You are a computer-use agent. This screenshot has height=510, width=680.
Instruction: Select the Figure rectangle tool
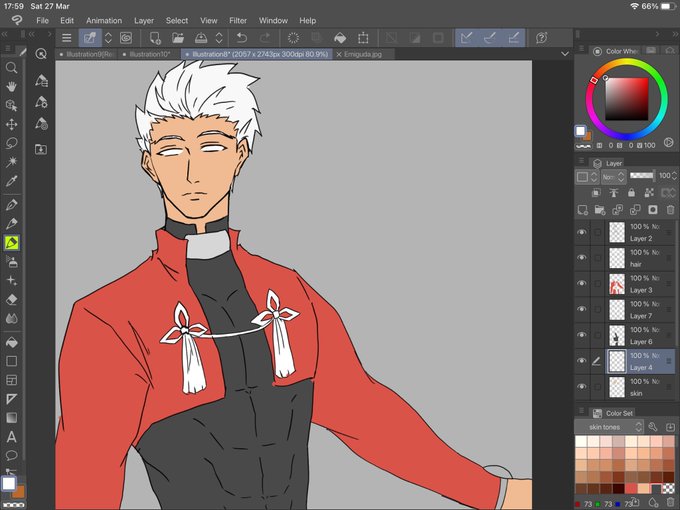(11, 361)
